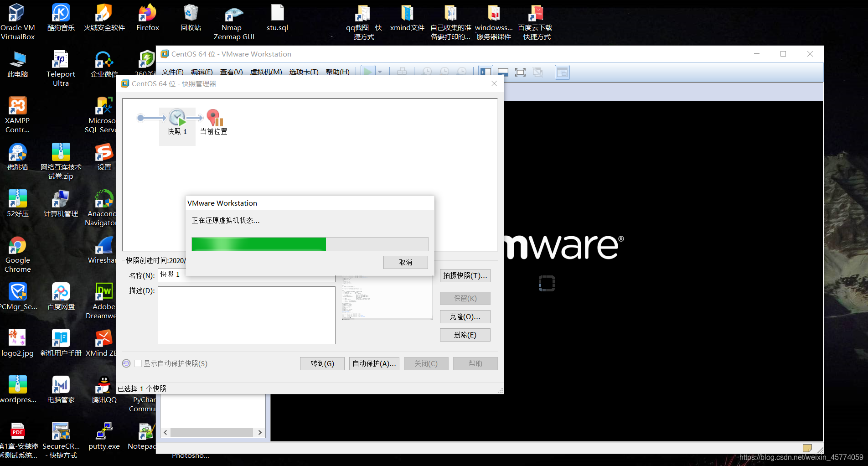Viewport: 868px width, 466px height.
Task: Toggle the show library sidebar icon
Action: pos(486,72)
